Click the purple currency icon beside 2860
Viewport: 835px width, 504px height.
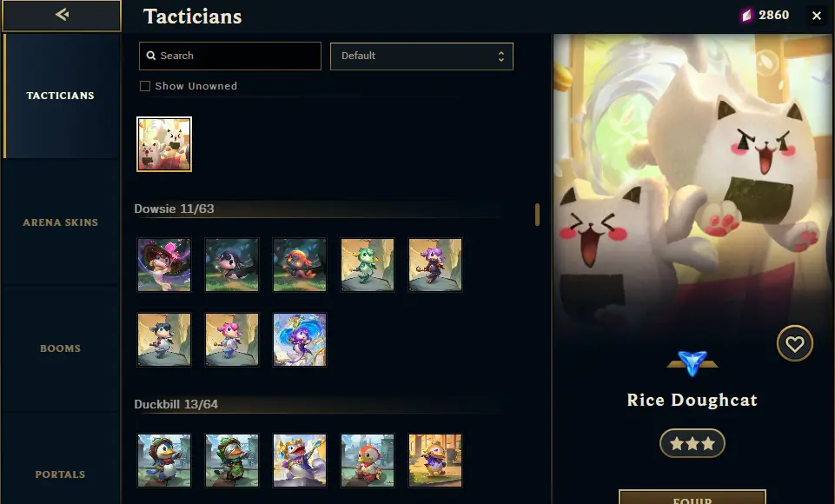coord(746,16)
